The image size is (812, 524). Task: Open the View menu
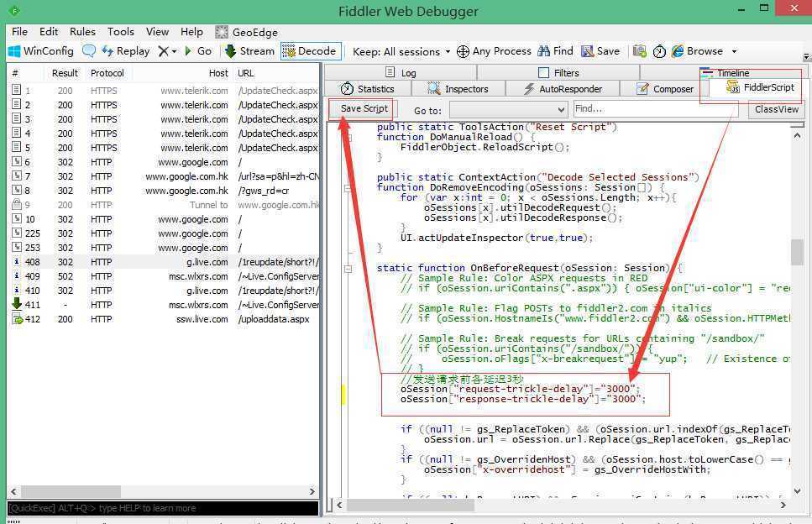pyautogui.click(x=157, y=32)
